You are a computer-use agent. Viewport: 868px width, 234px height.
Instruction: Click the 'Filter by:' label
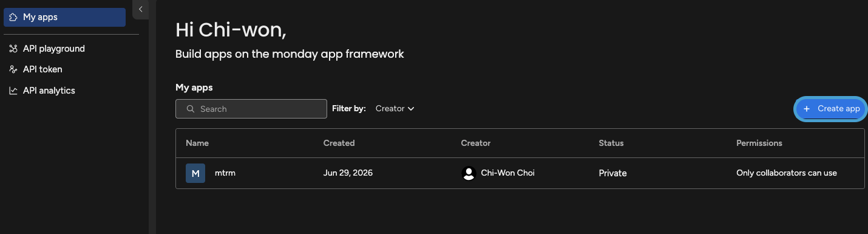point(349,109)
